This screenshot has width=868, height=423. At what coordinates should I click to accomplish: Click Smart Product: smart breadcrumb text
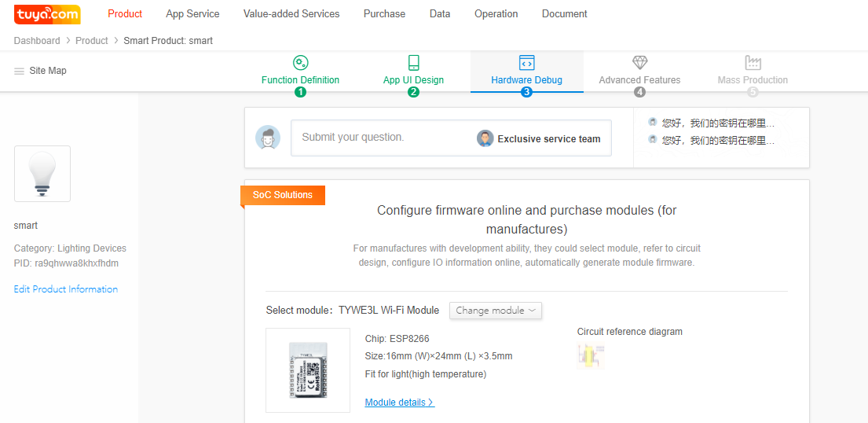click(x=168, y=40)
